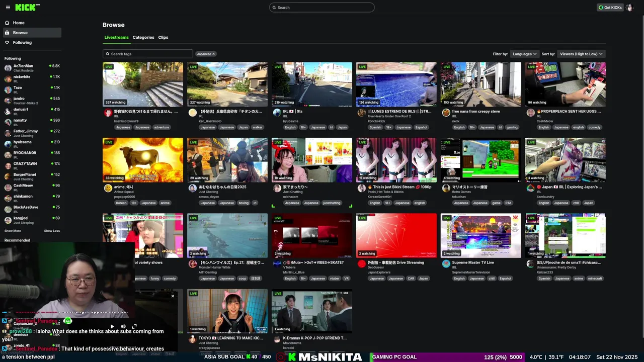The image size is (644, 362).
Task: Click Father_Jimmy avatar in Following list
Action: pyautogui.click(x=8, y=133)
